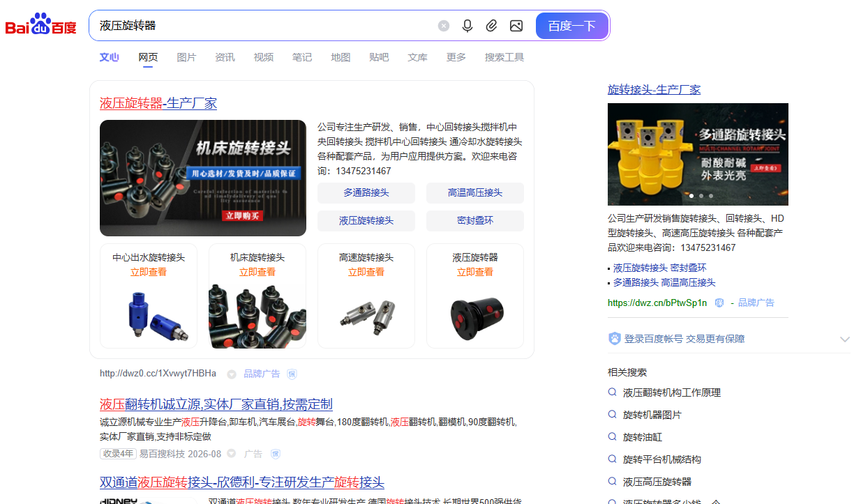
Task: Open the 地图 tab
Action: tap(341, 57)
